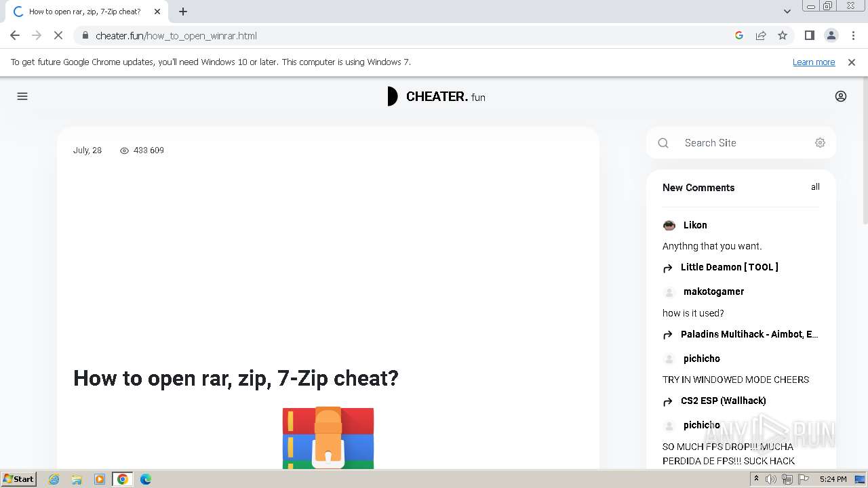The image size is (868, 488).
Task: Close the current browser tab
Action: point(157,12)
